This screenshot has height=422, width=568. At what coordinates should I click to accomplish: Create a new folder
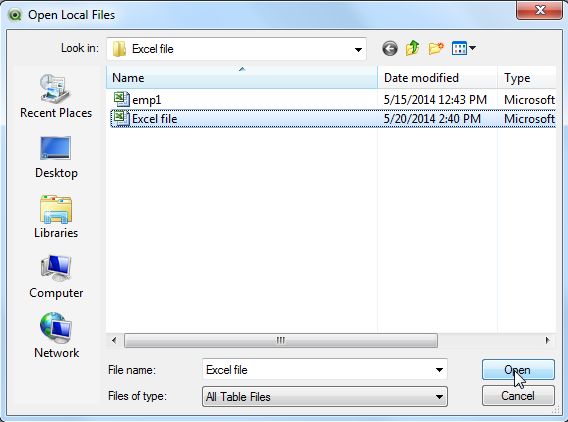(436, 48)
